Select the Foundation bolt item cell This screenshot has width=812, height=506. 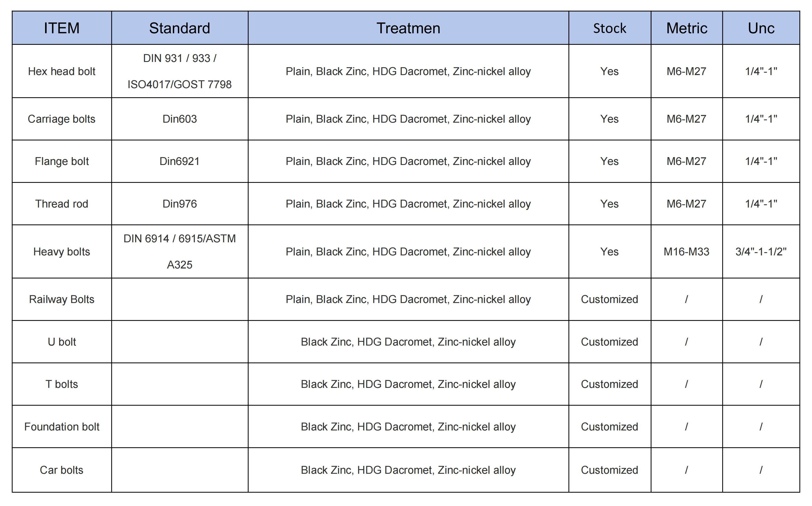coord(61,426)
